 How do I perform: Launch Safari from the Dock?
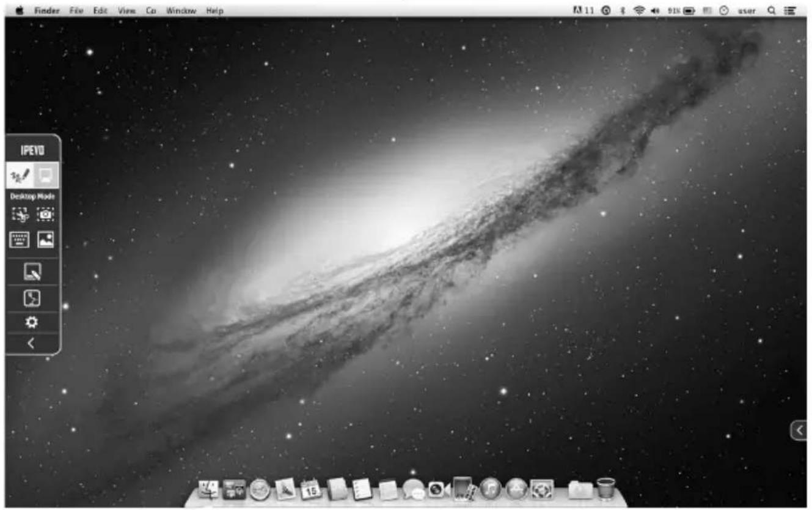pyautogui.click(x=260, y=489)
